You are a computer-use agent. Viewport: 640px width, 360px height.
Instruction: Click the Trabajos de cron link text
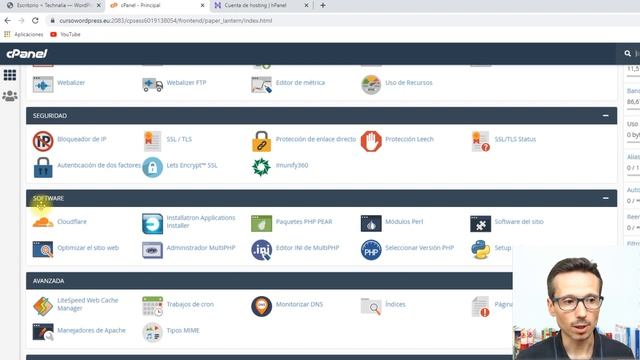tap(190, 304)
